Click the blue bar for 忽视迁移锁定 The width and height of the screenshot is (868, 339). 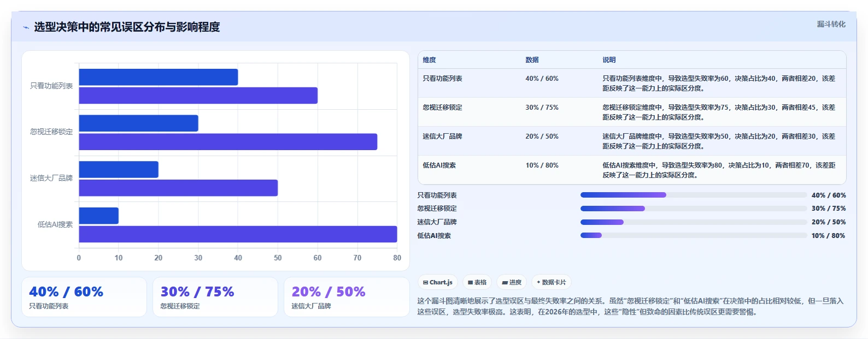139,123
